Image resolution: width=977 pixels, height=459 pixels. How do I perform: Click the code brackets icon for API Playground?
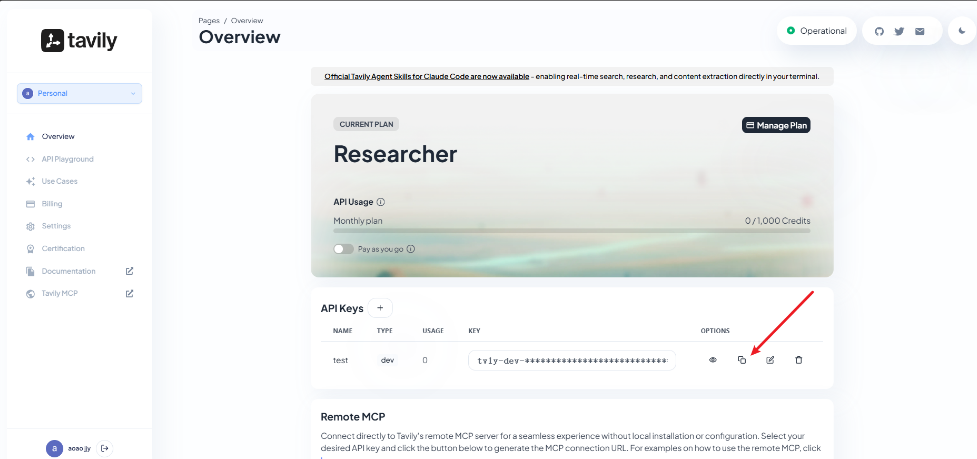tap(30, 159)
